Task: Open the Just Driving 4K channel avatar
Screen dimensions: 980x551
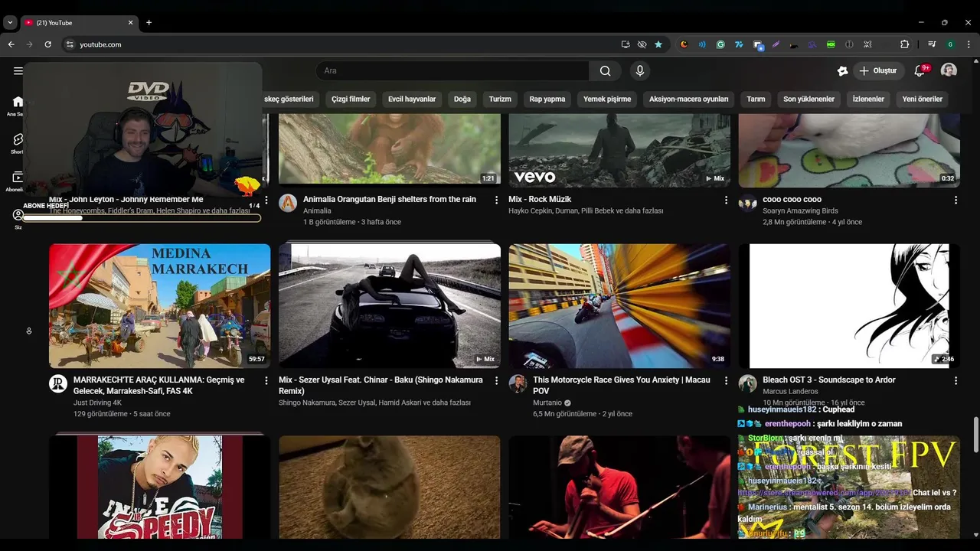Action: [x=58, y=383]
